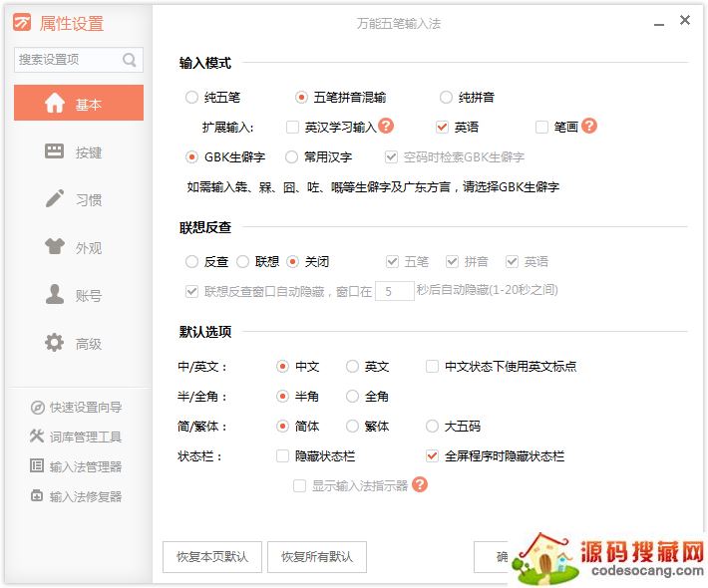Click help icon next to 笔画
The height and width of the screenshot is (588, 708).
coord(589,126)
